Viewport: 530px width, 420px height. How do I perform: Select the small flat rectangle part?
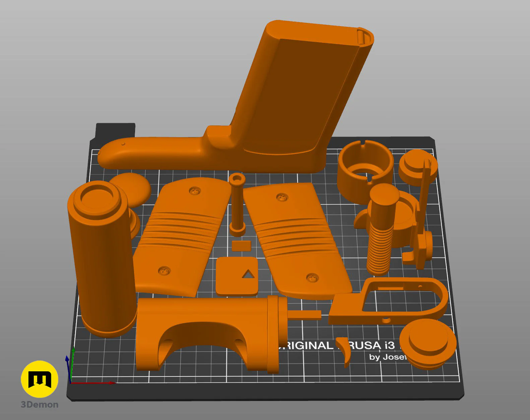pyautogui.click(x=241, y=245)
